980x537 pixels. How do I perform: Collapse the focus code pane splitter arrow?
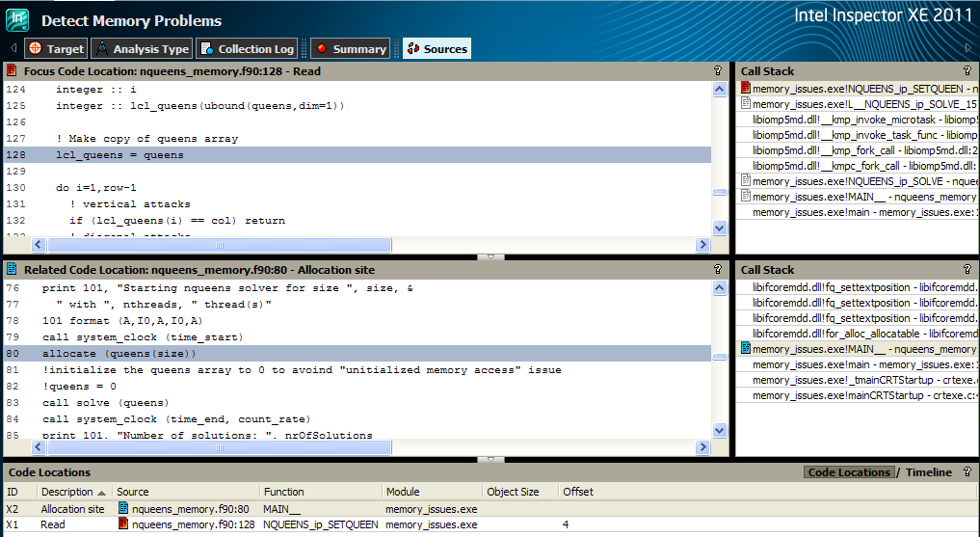click(490, 257)
